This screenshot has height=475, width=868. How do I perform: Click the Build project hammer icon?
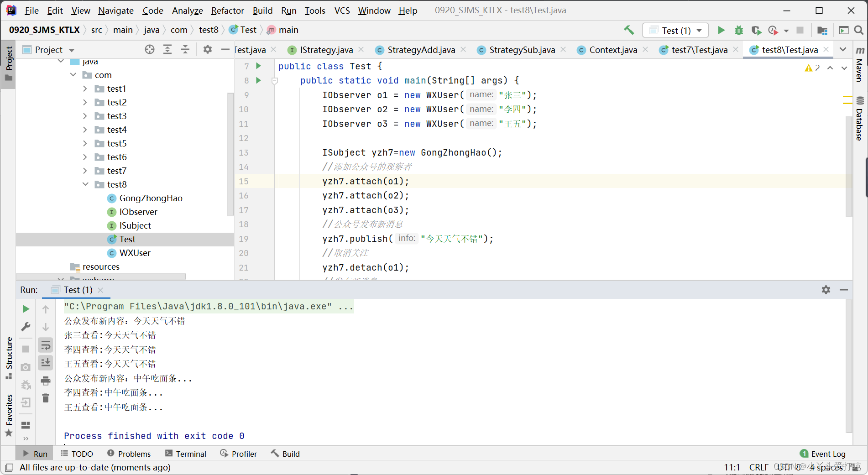tap(629, 30)
